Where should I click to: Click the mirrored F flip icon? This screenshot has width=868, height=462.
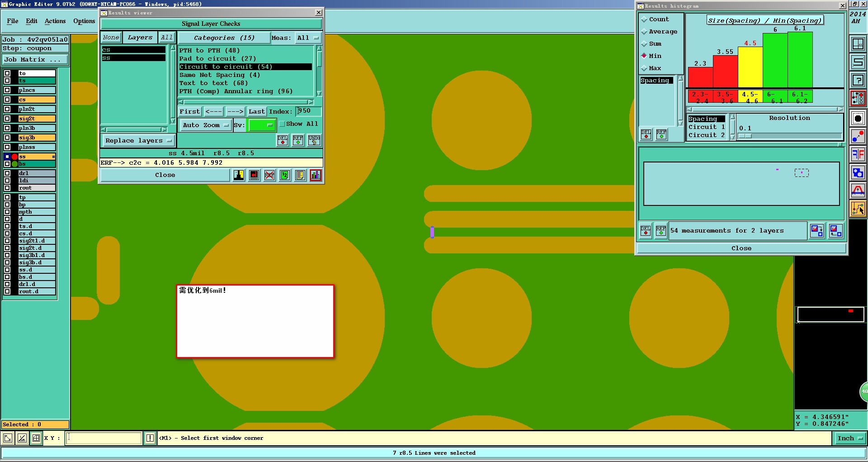coord(858,154)
